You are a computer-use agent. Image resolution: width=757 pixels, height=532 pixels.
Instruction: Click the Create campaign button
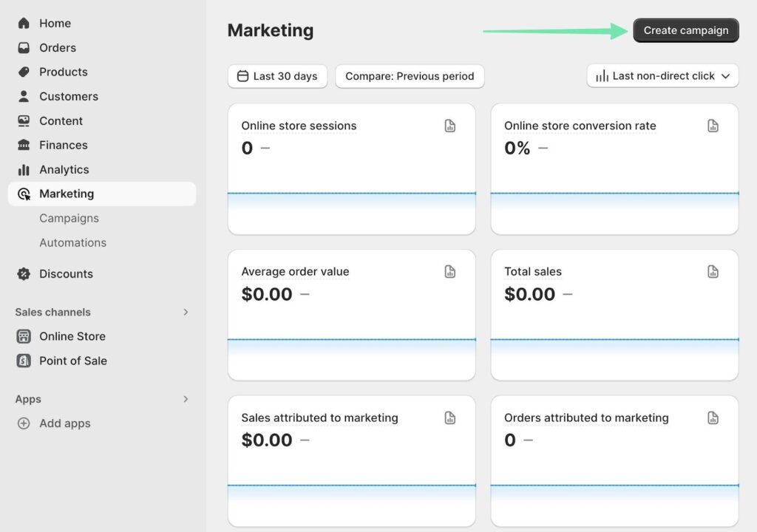pyautogui.click(x=685, y=31)
